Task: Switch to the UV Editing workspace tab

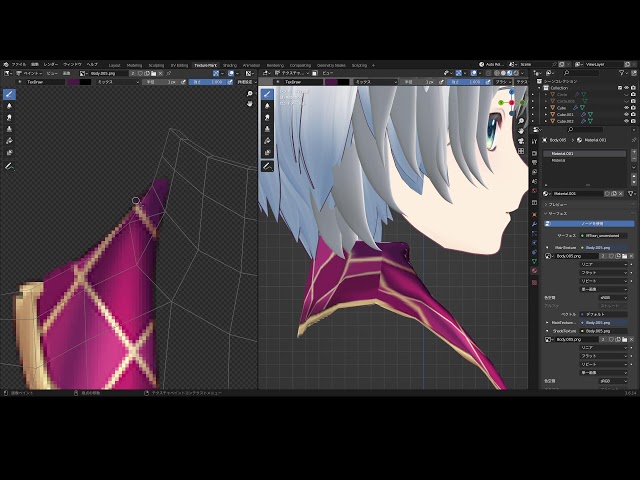Action: (x=179, y=65)
